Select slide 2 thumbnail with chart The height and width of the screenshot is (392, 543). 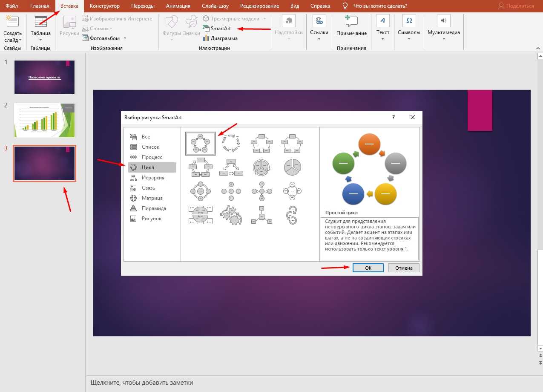44,120
